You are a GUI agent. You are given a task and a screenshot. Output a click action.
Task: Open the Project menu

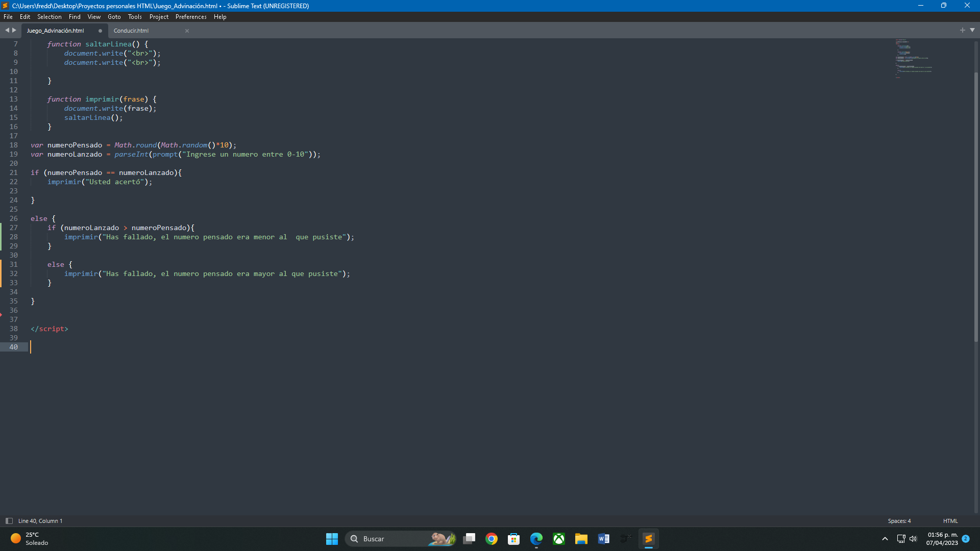tap(159, 17)
